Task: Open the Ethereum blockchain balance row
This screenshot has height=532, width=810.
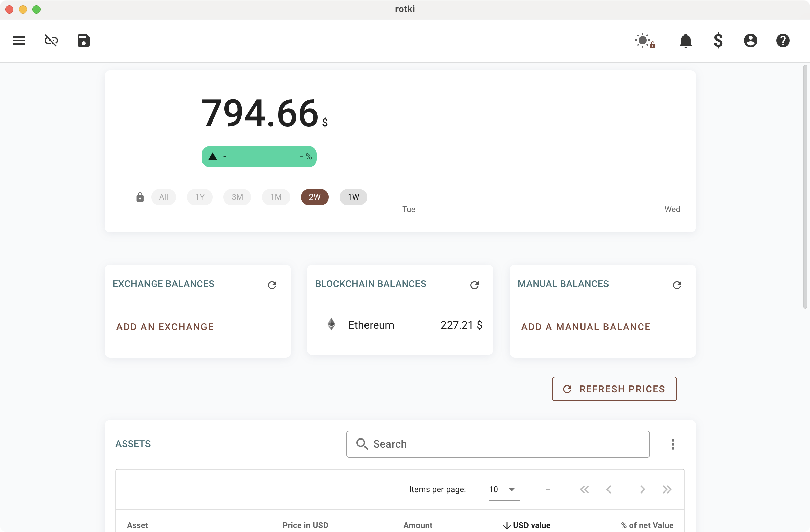Action: (x=400, y=325)
